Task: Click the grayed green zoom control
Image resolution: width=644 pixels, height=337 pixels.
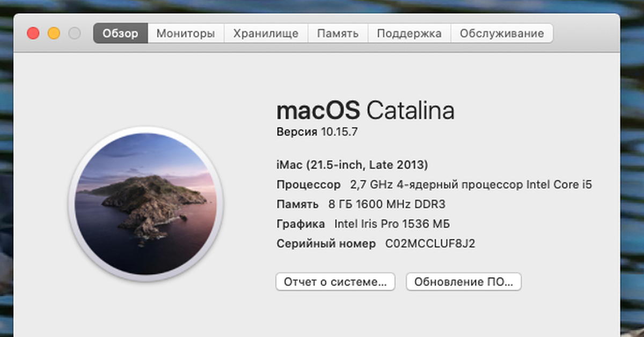Action: tap(74, 33)
